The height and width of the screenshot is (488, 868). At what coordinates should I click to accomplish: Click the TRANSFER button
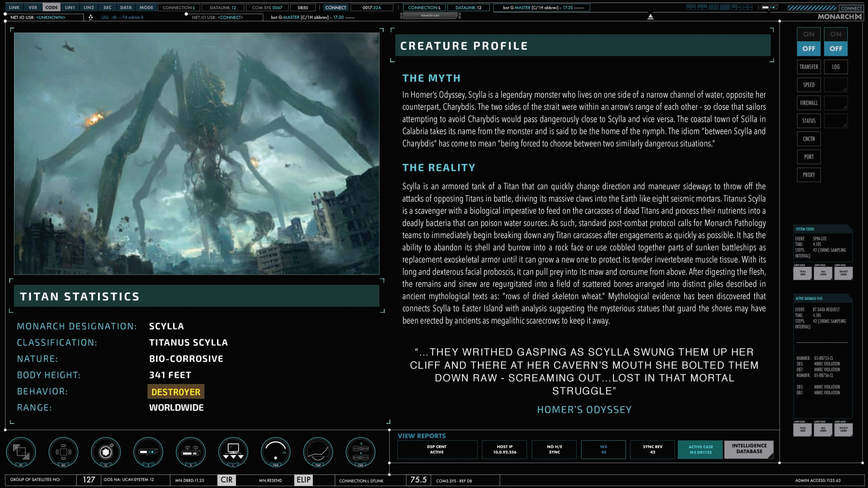click(x=809, y=67)
